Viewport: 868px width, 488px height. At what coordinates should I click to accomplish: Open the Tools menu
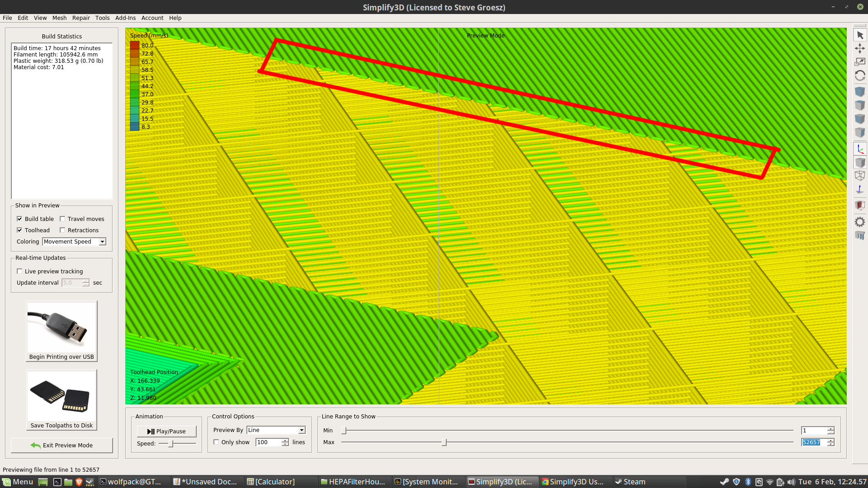tap(103, 18)
